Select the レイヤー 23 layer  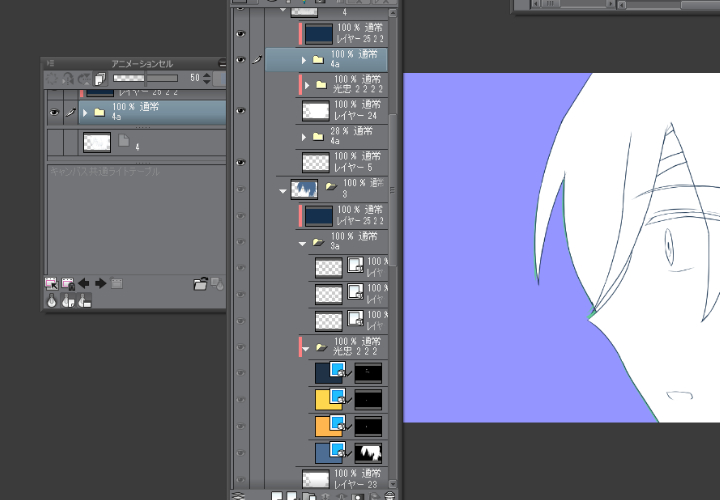tap(344, 479)
